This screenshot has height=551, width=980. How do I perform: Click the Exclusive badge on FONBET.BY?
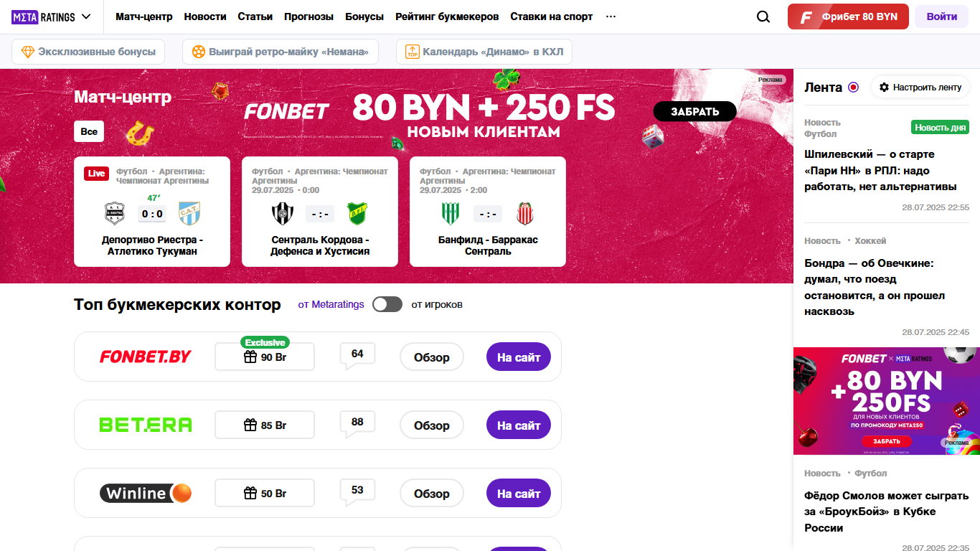pyautogui.click(x=265, y=342)
